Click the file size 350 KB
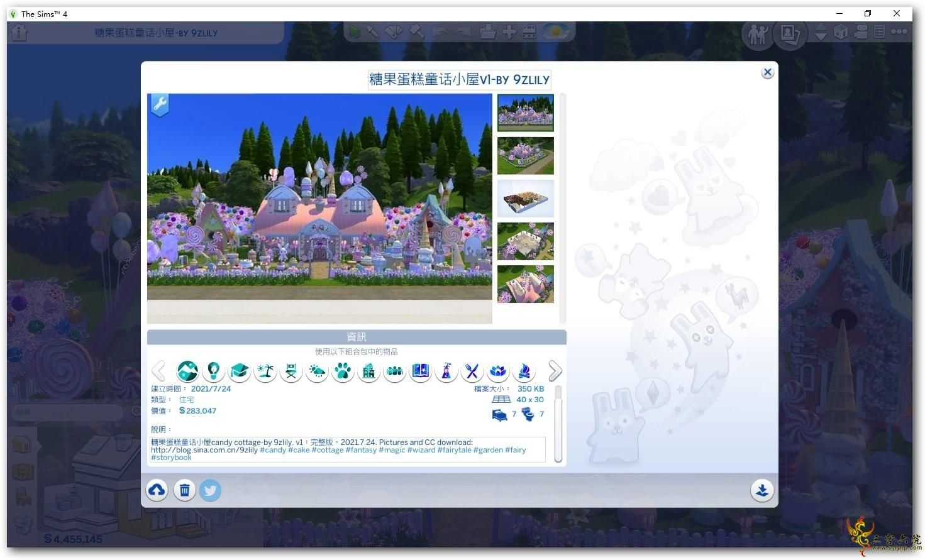The width and height of the screenshot is (925, 560). [531, 389]
